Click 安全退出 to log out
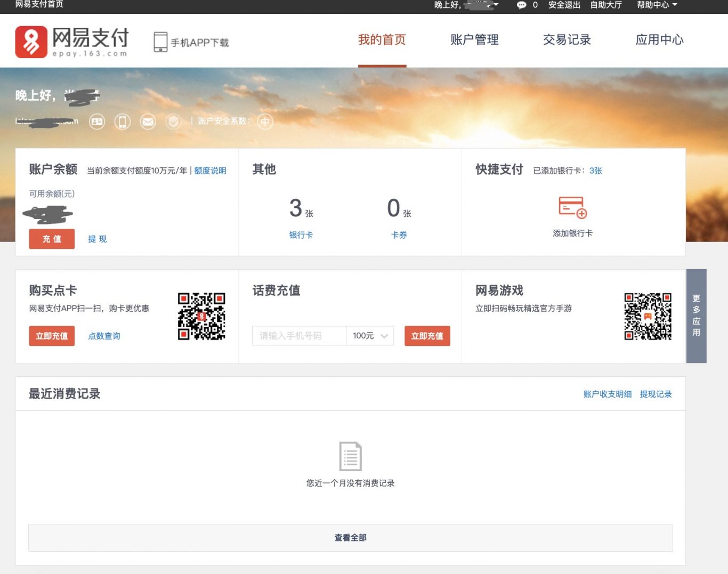 (x=564, y=5)
